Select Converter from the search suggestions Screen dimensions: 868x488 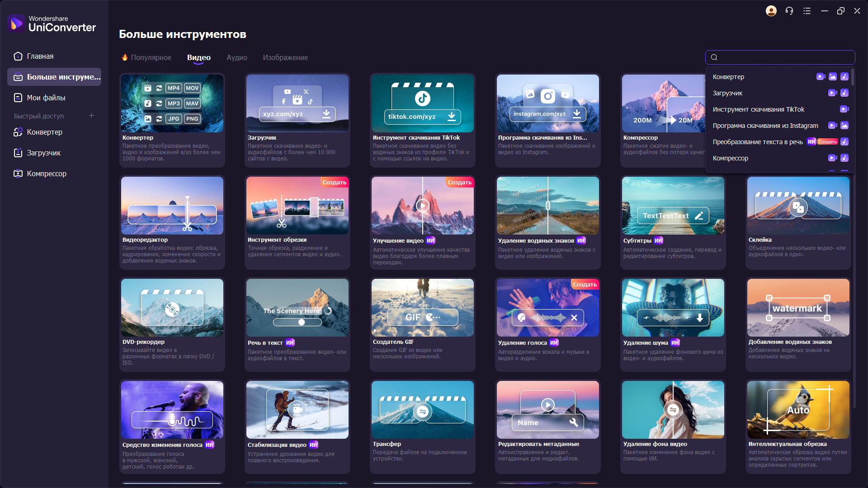coord(728,77)
